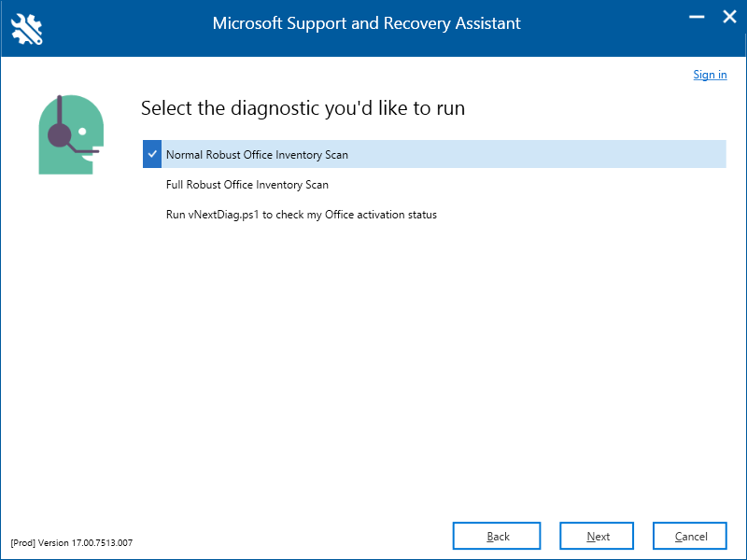Tick the empty check area before Run vNextDiag.ps1
This screenshot has width=747, height=560.
click(152, 215)
